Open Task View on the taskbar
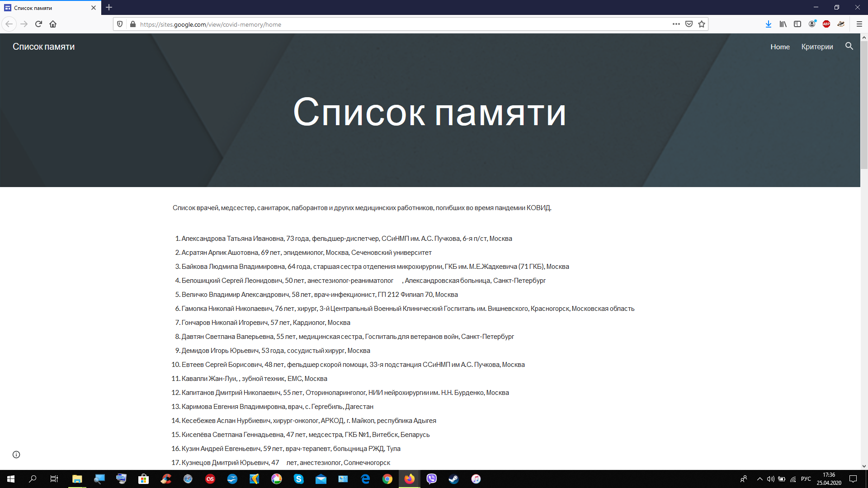 54,479
